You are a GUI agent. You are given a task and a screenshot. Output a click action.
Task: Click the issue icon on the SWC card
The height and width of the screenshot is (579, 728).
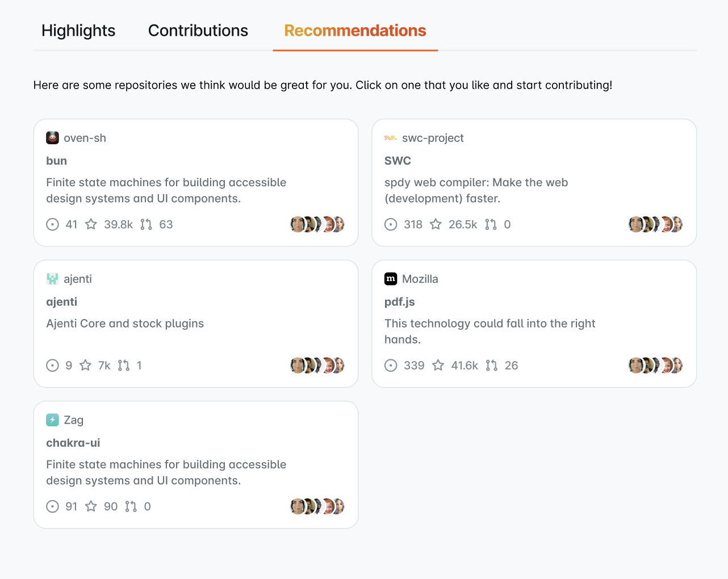coord(391,224)
